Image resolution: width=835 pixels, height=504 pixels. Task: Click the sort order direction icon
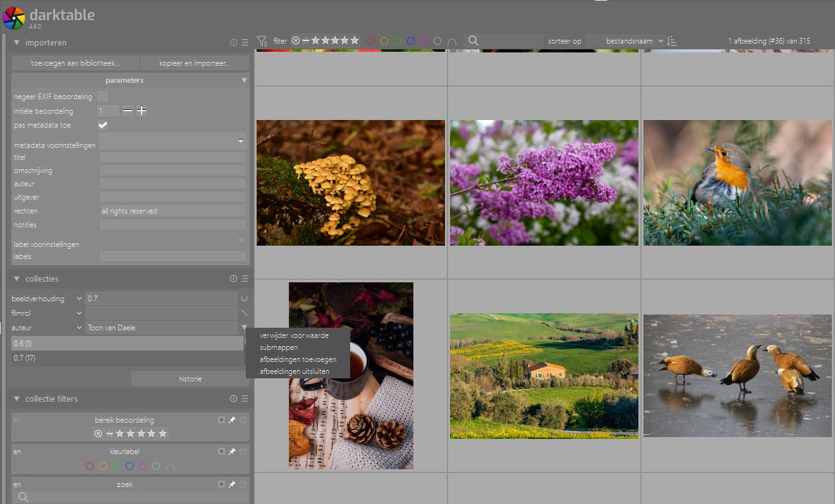[672, 41]
